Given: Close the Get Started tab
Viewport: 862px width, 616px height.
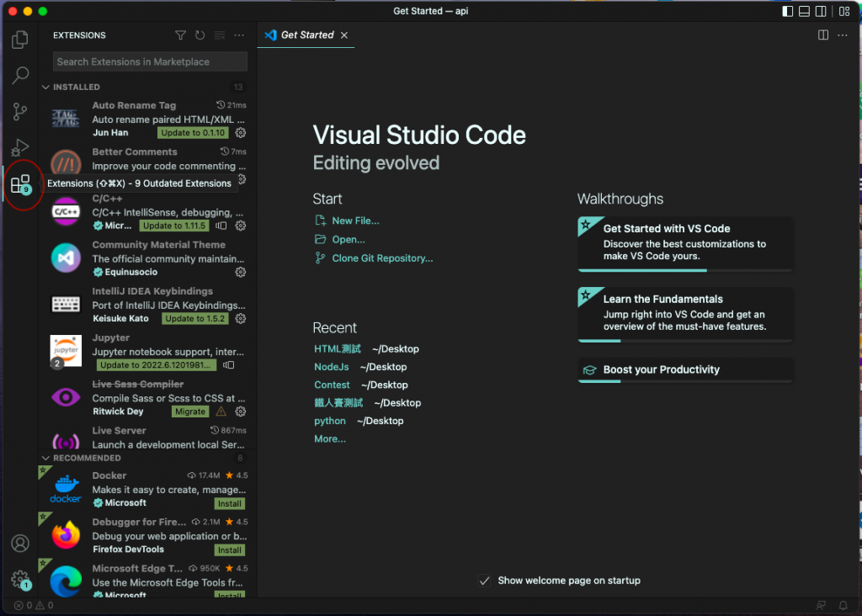Looking at the screenshot, I should (x=344, y=35).
